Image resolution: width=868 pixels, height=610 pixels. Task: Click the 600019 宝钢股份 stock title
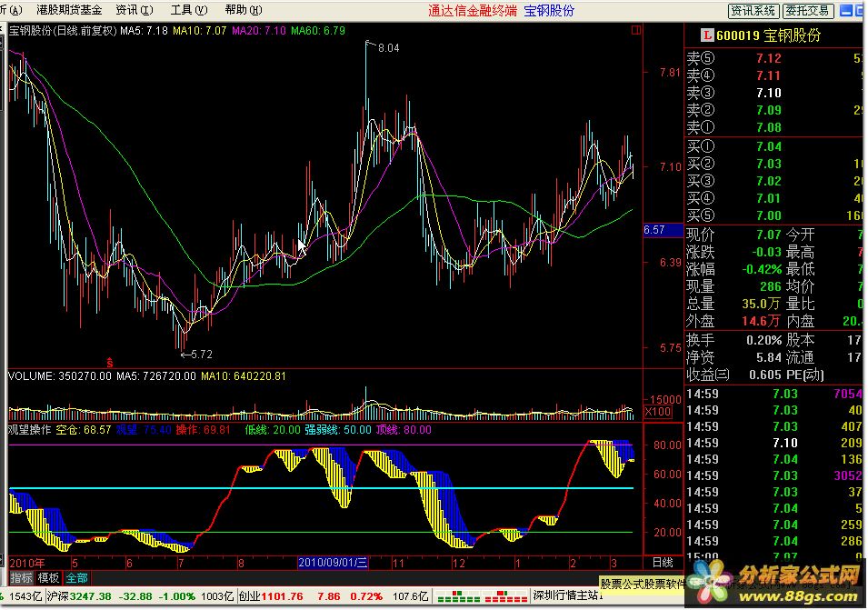click(768, 36)
